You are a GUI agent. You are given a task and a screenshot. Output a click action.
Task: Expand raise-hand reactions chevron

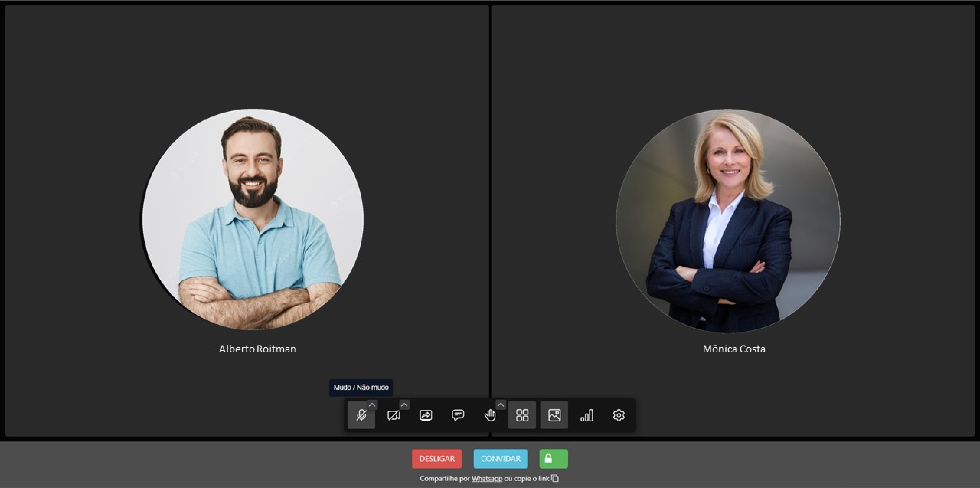(x=501, y=405)
